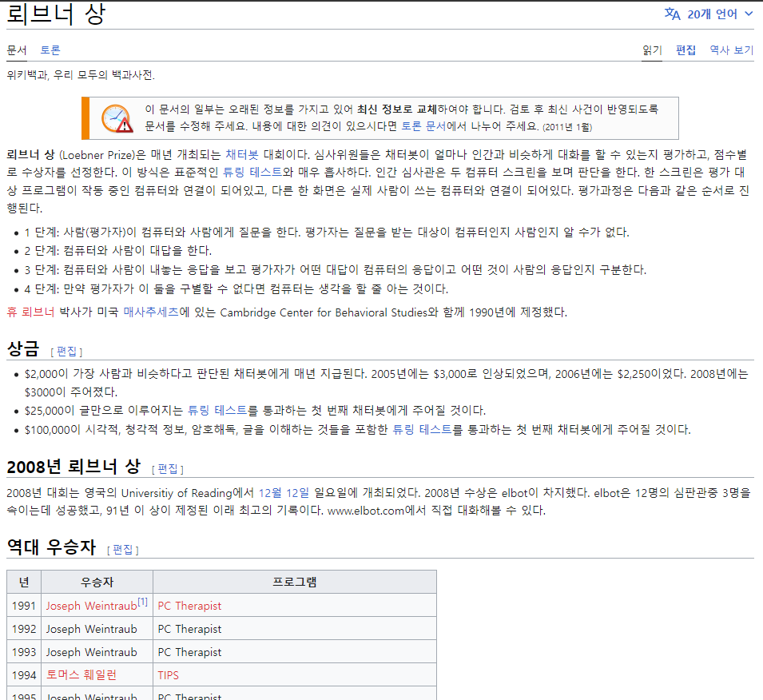Select the 1992 year cell
The height and width of the screenshot is (700, 763).
tap(24, 629)
